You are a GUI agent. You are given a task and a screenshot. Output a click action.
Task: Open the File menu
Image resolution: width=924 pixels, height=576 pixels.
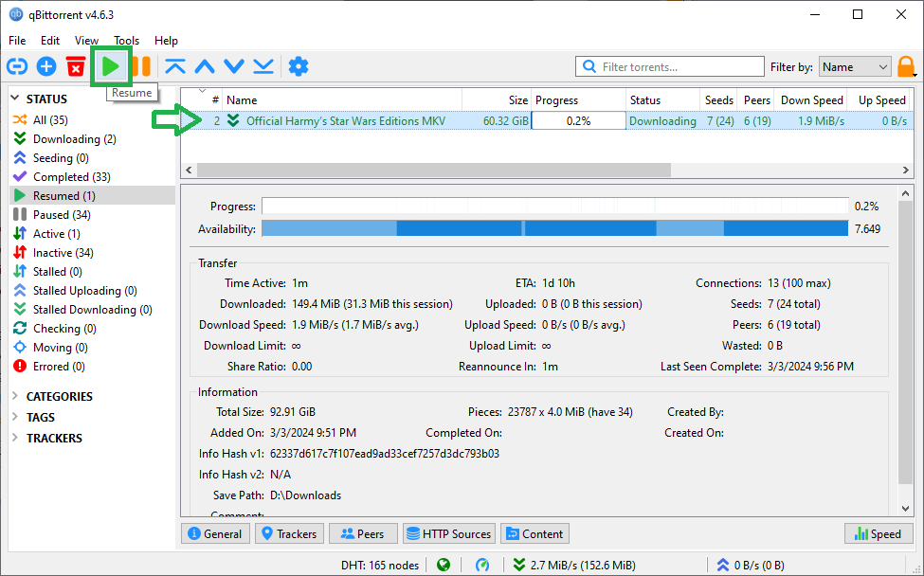pos(17,40)
